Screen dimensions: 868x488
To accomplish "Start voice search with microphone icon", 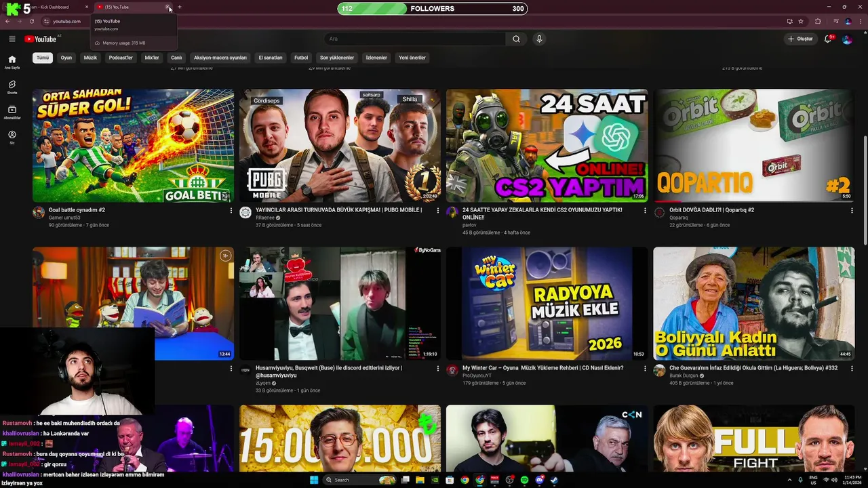I will click(539, 39).
